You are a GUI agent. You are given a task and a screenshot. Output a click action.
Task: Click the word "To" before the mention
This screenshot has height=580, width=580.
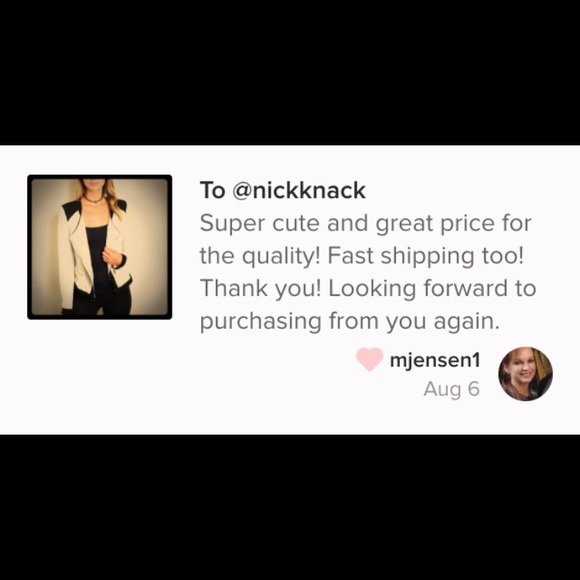(x=212, y=190)
